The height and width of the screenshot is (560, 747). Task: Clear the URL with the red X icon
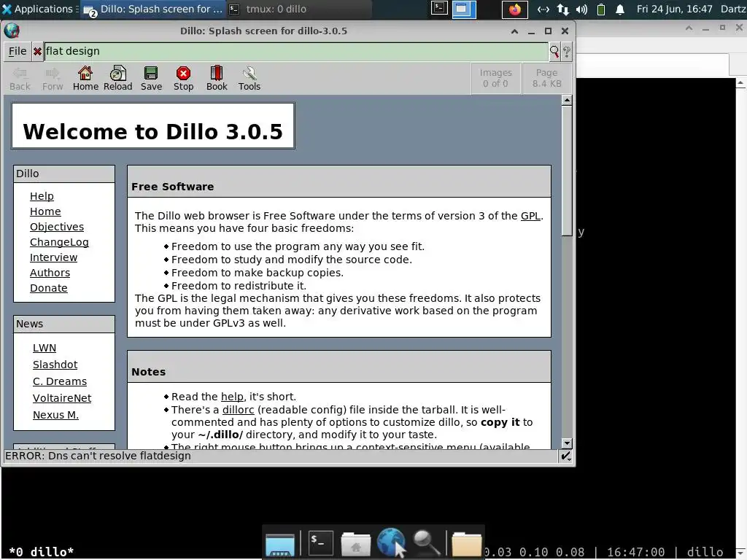pyautogui.click(x=37, y=52)
